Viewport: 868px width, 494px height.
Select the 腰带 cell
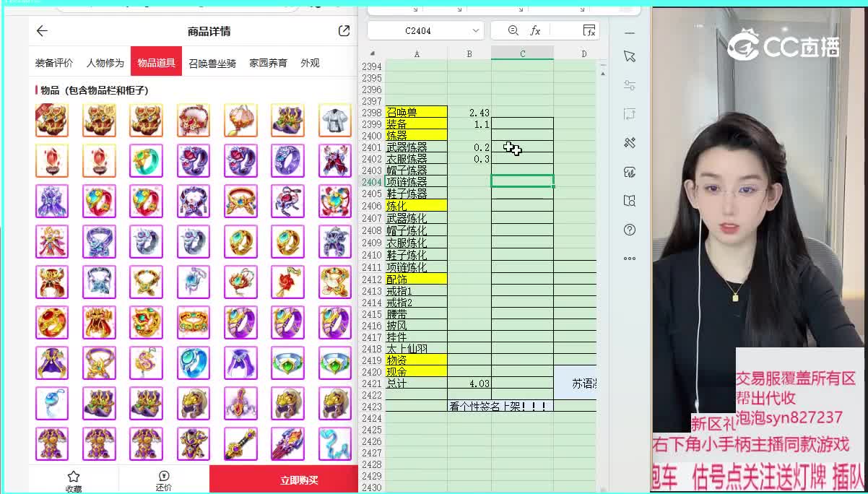[x=417, y=313]
